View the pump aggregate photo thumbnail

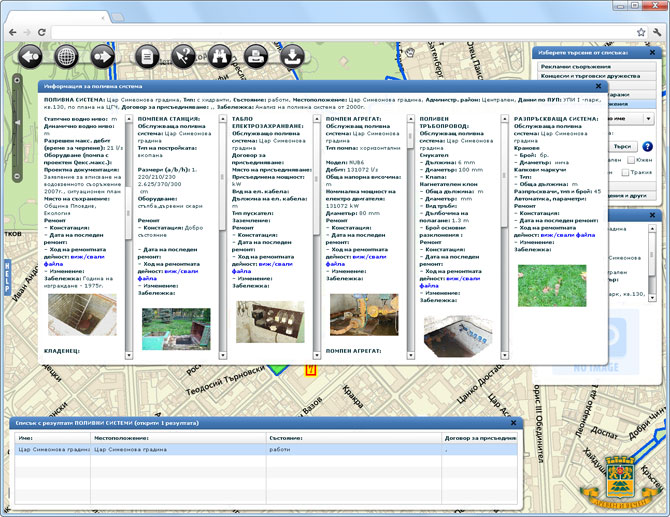364,314
